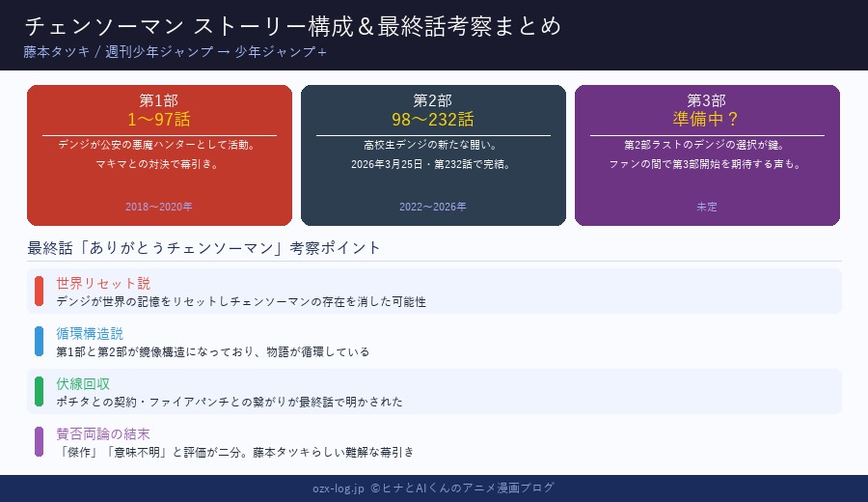Viewport: 868px width, 502px height.
Task: Click the purple marker beside 賛否両論の結末
Action: pos(39,441)
